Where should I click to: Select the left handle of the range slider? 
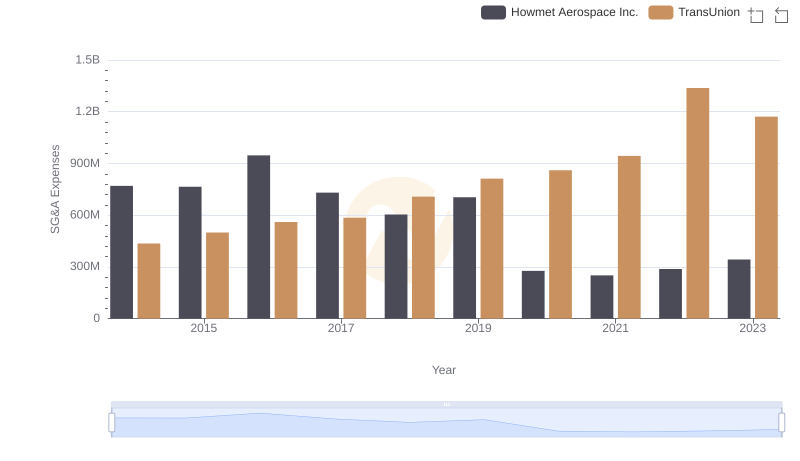pos(112,423)
